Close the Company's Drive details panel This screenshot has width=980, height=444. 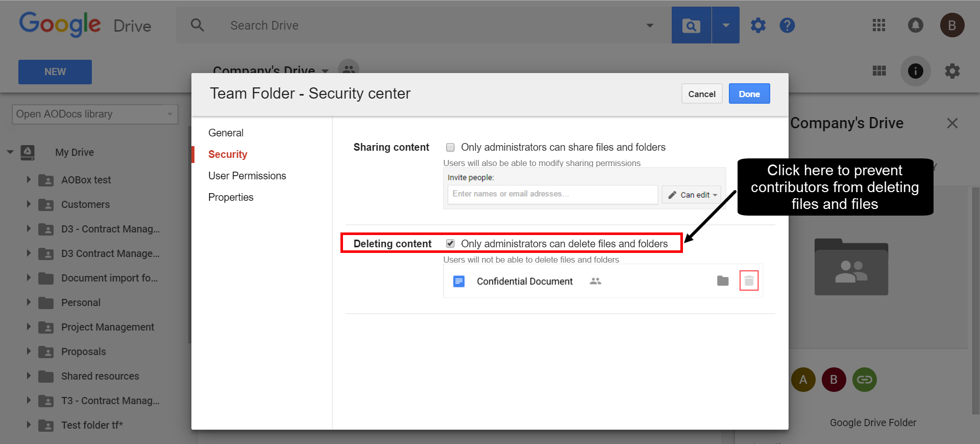[x=952, y=123]
